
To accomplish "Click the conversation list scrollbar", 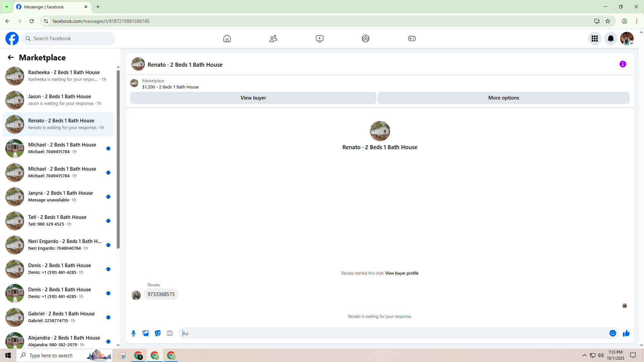I will tap(118, 159).
